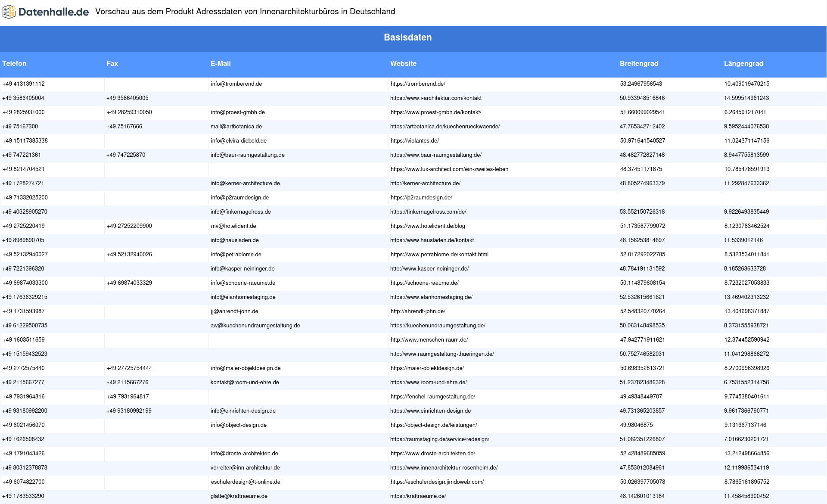This screenshot has height=504, width=827.
Task: Select email info@elvira-diebold.de
Action: tap(239, 141)
